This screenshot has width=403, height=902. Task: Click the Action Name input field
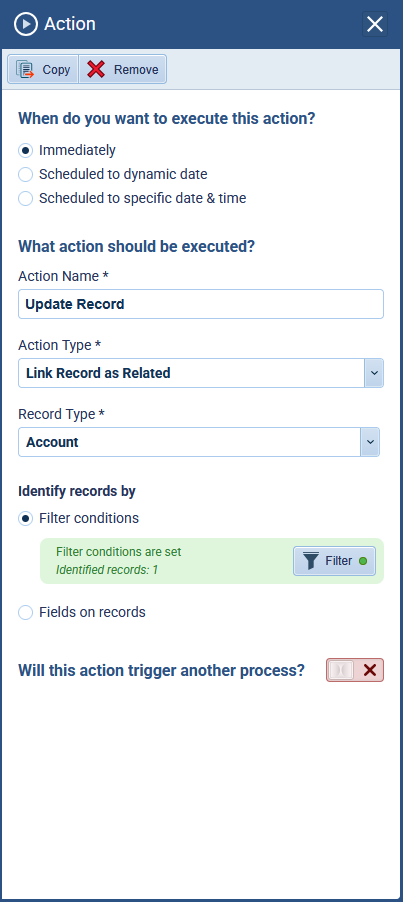tap(201, 304)
